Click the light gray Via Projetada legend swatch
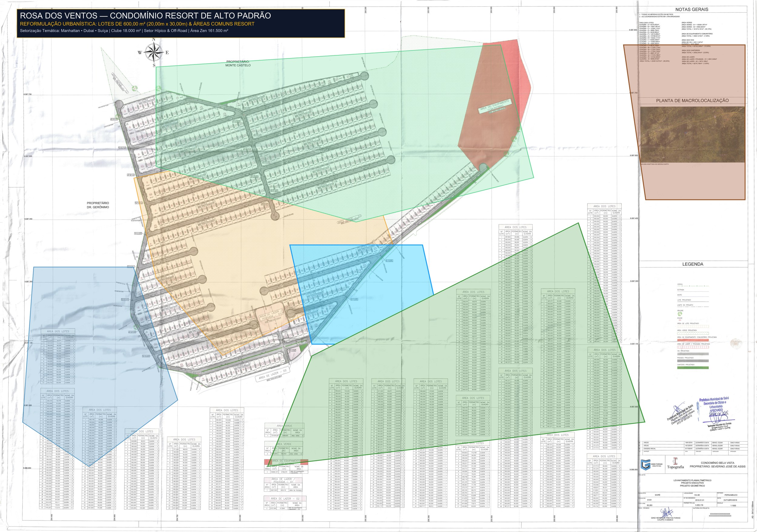This screenshot has width=757, height=532. tap(693, 354)
